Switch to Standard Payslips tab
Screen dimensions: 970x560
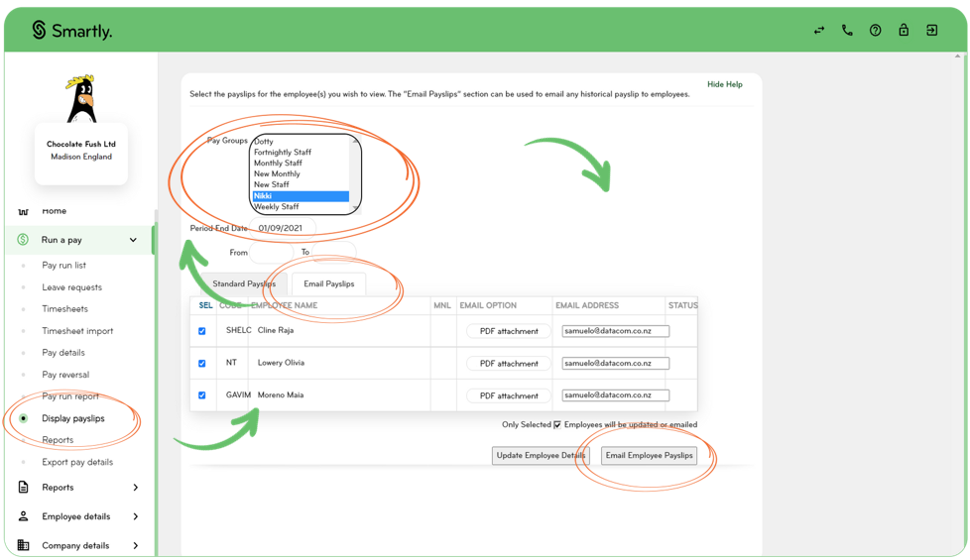point(244,283)
